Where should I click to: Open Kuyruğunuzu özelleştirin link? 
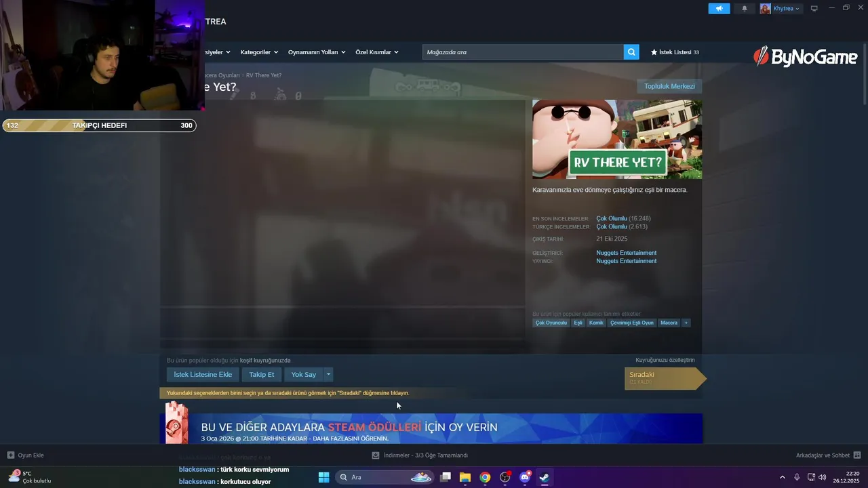[x=665, y=360]
